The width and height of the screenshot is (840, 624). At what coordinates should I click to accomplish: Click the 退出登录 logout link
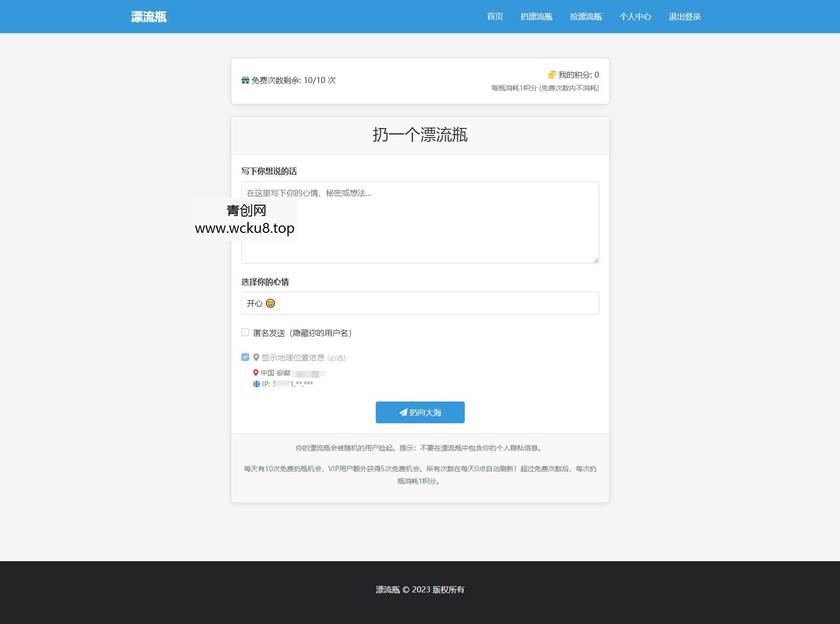point(685,16)
